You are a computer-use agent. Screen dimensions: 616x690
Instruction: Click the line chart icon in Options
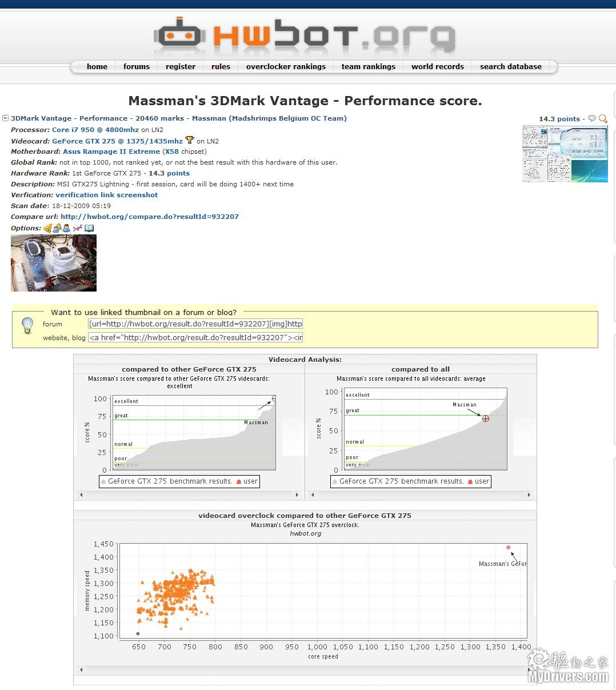click(x=77, y=228)
